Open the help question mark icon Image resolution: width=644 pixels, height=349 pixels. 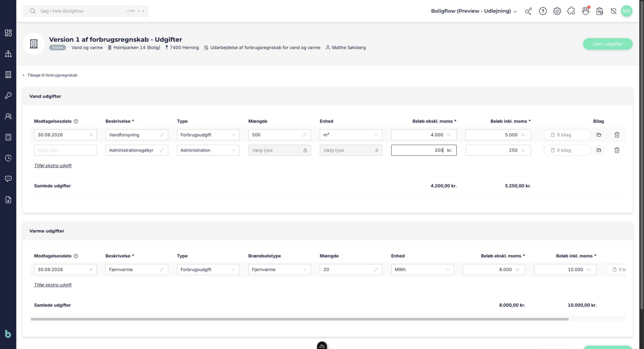543,11
